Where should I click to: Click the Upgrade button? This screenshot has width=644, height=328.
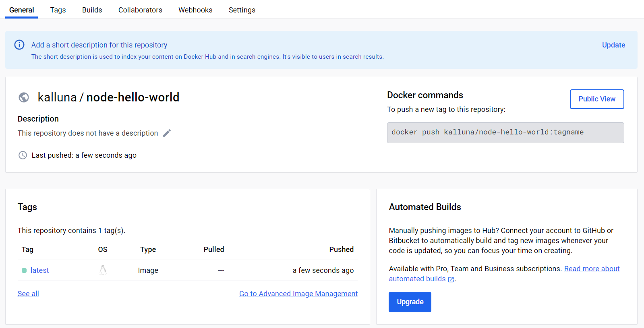pos(410,302)
